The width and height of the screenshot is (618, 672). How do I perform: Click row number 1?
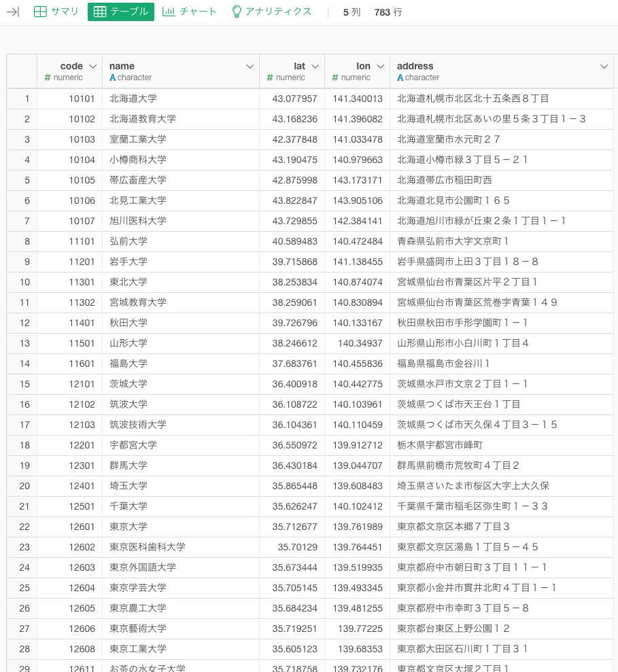(22, 99)
